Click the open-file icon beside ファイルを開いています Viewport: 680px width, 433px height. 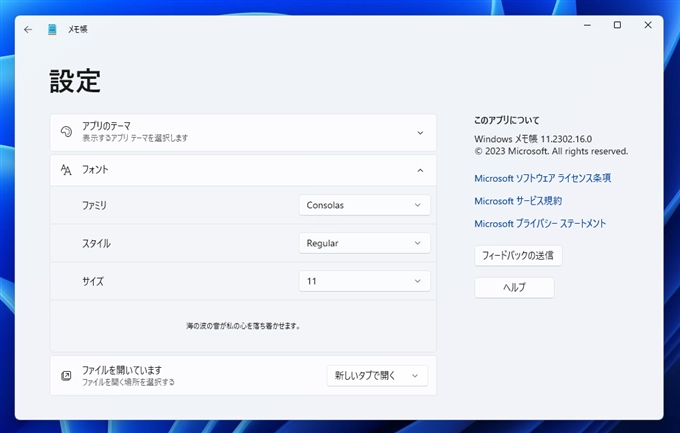66,375
